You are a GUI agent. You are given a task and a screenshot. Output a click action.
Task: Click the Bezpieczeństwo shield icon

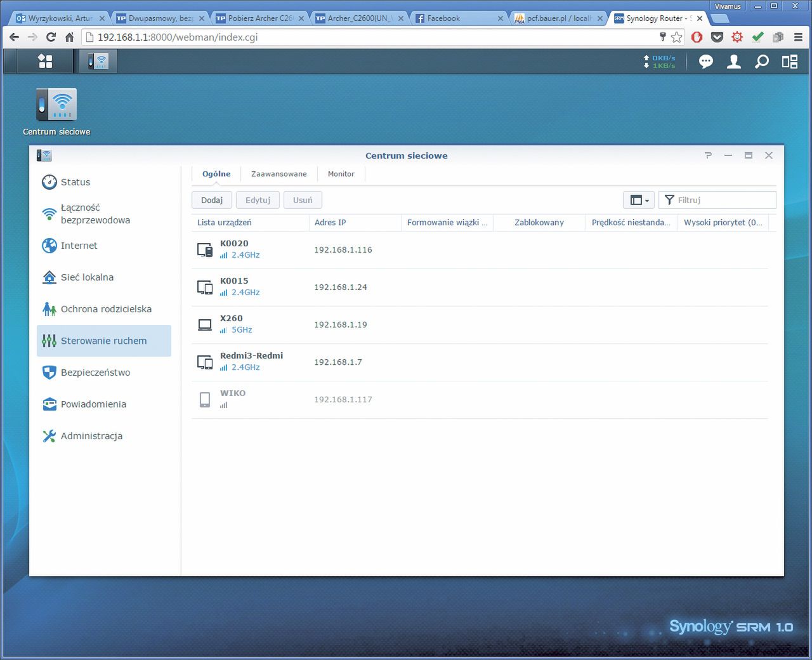click(x=49, y=373)
